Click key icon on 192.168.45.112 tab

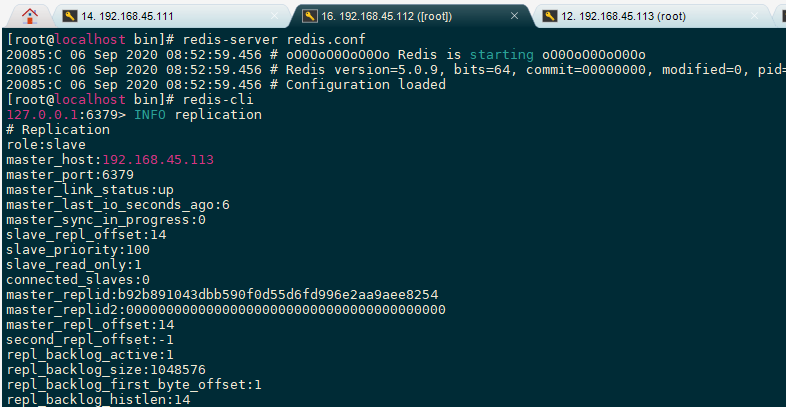pyautogui.click(x=310, y=16)
